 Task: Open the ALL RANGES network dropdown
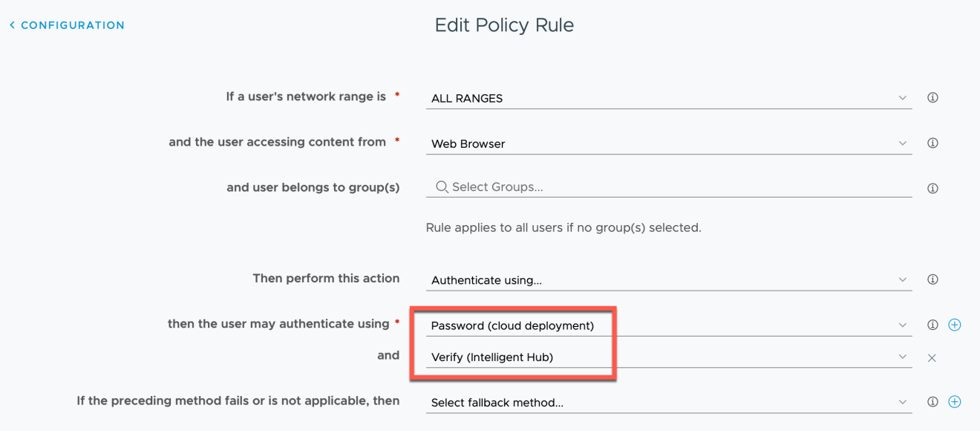(901, 97)
